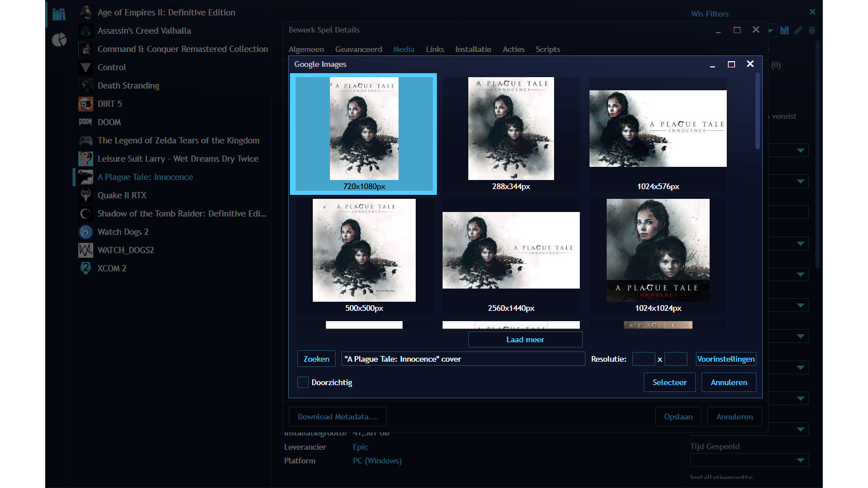The image size is (868, 488).
Task: Maximize the Google Images dialog
Action: click(x=731, y=64)
